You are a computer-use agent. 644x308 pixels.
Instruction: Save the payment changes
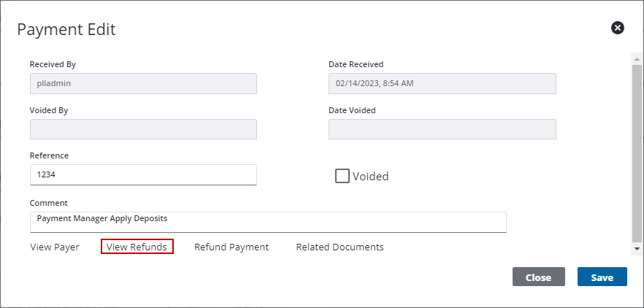[x=602, y=277]
